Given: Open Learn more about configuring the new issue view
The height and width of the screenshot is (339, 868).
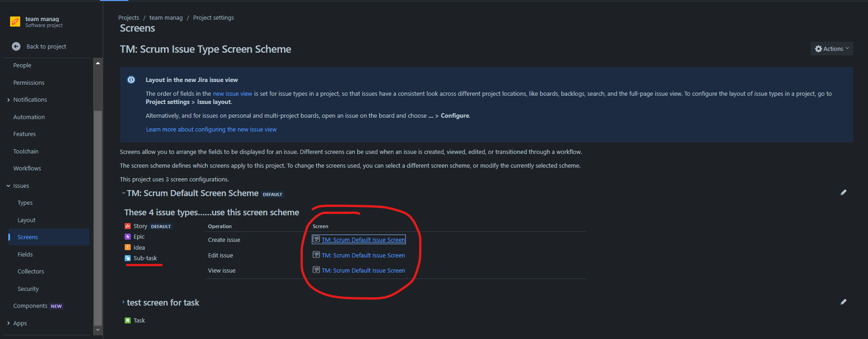Looking at the screenshot, I should pyautogui.click(x=211, y=129).
